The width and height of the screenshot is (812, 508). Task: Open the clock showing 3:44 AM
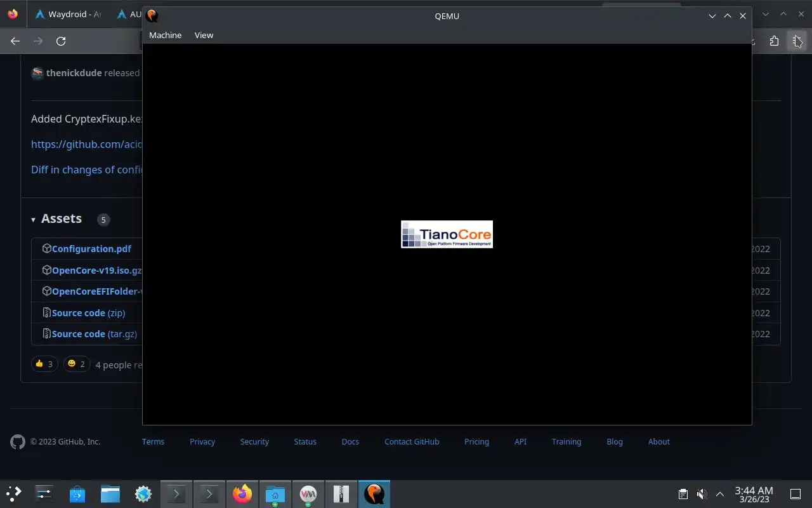click(754, 494)
